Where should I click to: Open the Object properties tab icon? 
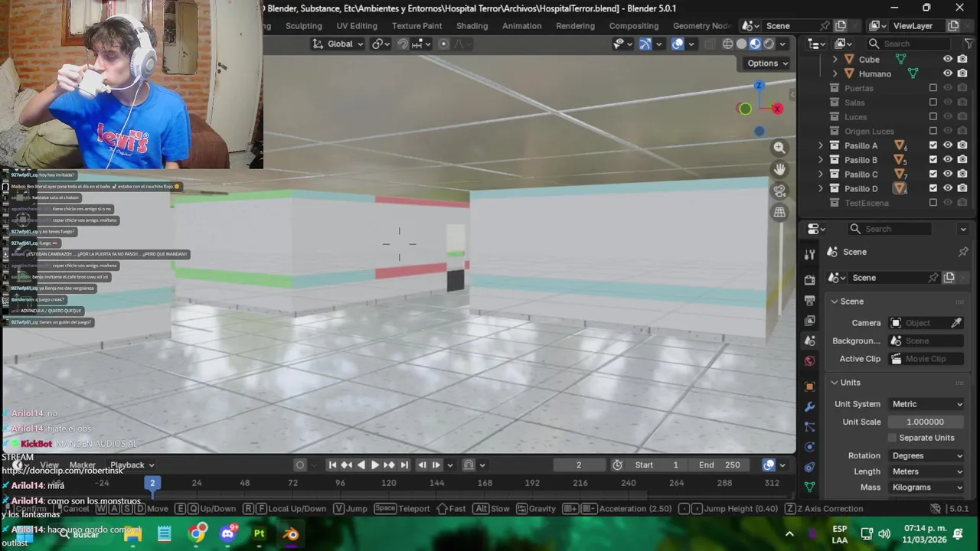809,386
